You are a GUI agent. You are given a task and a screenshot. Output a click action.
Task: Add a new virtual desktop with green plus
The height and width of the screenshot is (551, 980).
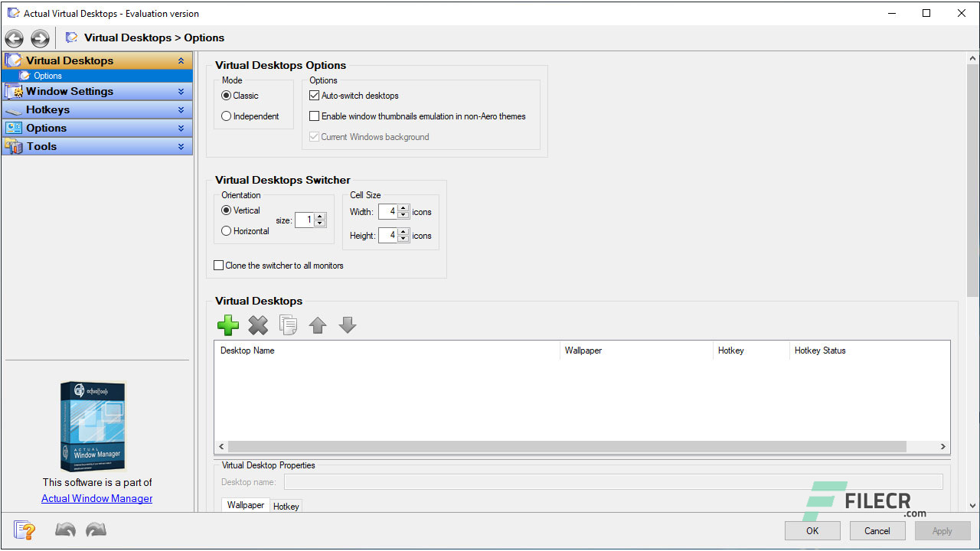228,325
